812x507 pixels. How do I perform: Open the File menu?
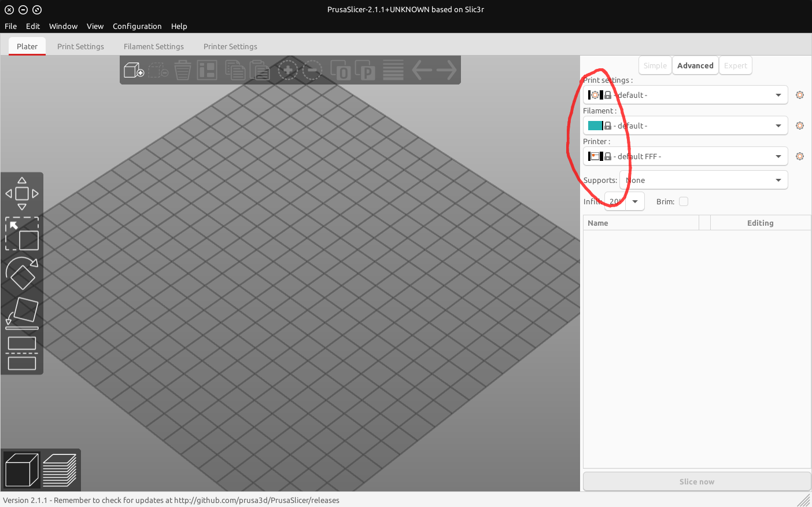[x=11, y=26]
